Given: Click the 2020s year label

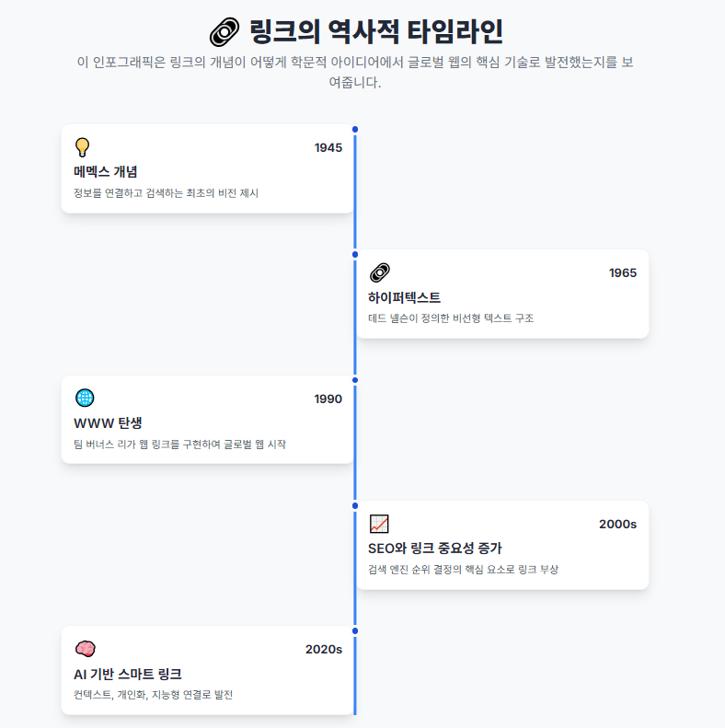Looking at the screenshot, I should [323, 650].
